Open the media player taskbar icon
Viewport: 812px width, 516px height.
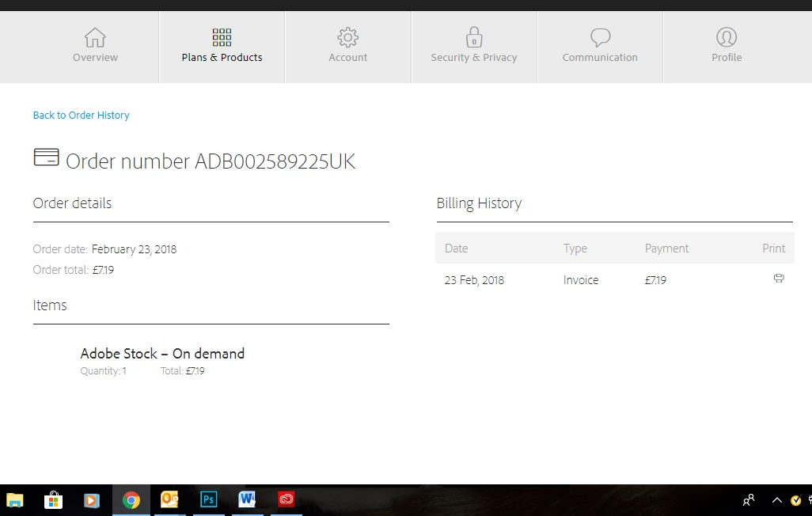click(92, 500)
